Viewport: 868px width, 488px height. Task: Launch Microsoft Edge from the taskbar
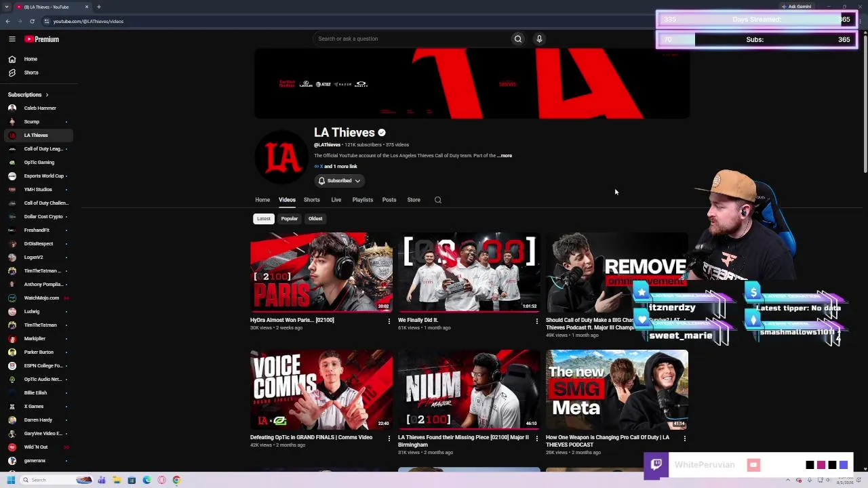click(146, 480)
